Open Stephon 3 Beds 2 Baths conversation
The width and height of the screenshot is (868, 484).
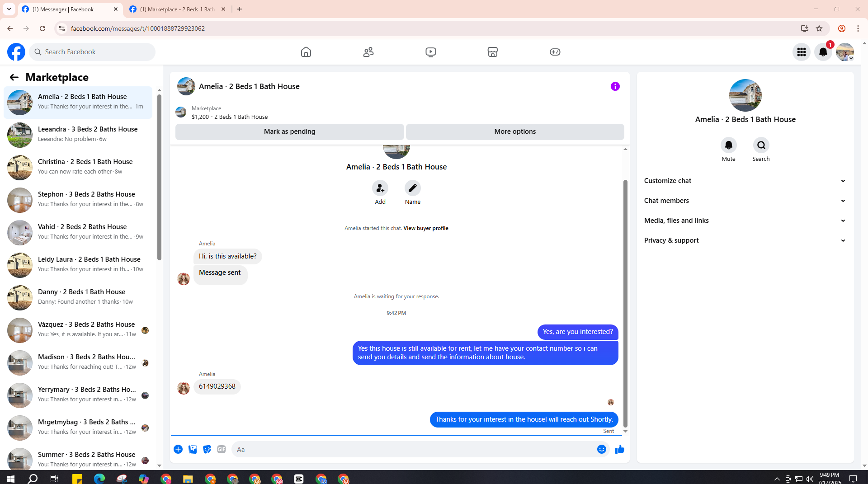pos(78,200)
